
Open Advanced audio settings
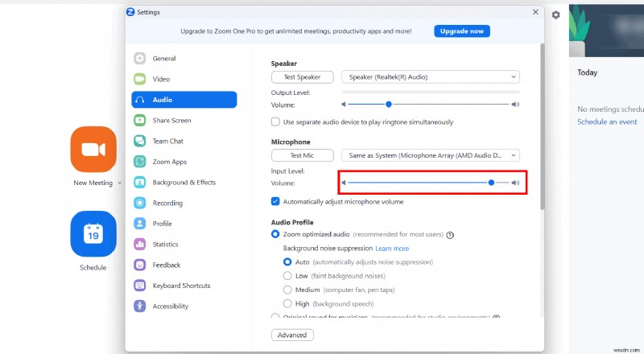click(x=292, y=335)
